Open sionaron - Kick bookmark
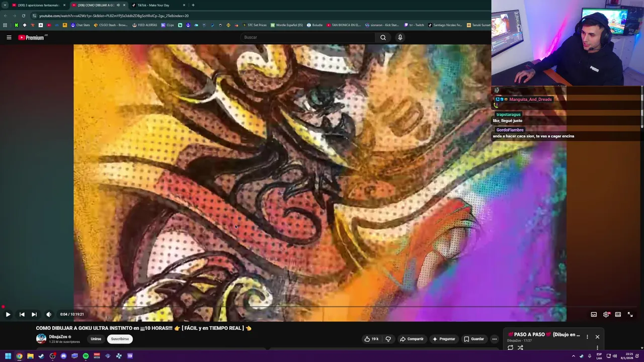The width and height of the screenshot is (644, 362). [382, 25]
